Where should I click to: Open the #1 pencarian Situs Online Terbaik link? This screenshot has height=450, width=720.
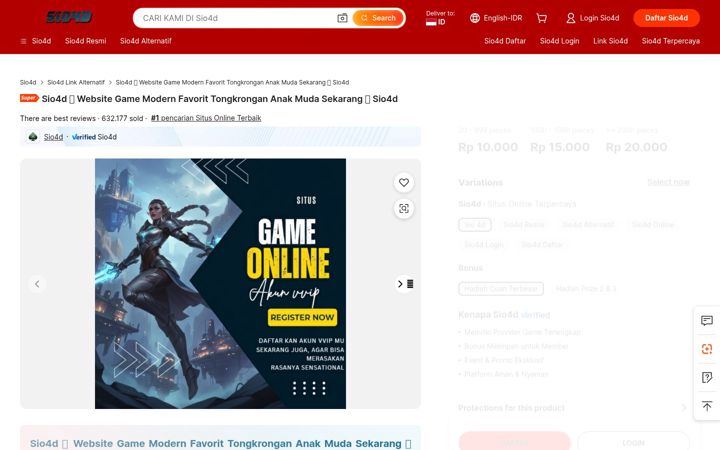206,118
